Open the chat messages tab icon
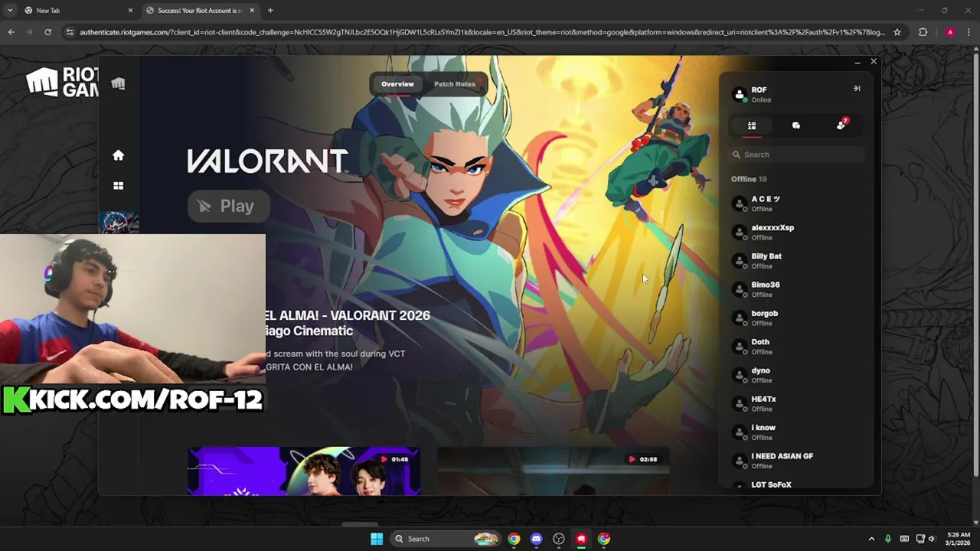This screenshot has height=551, width=980. [796, 126]
